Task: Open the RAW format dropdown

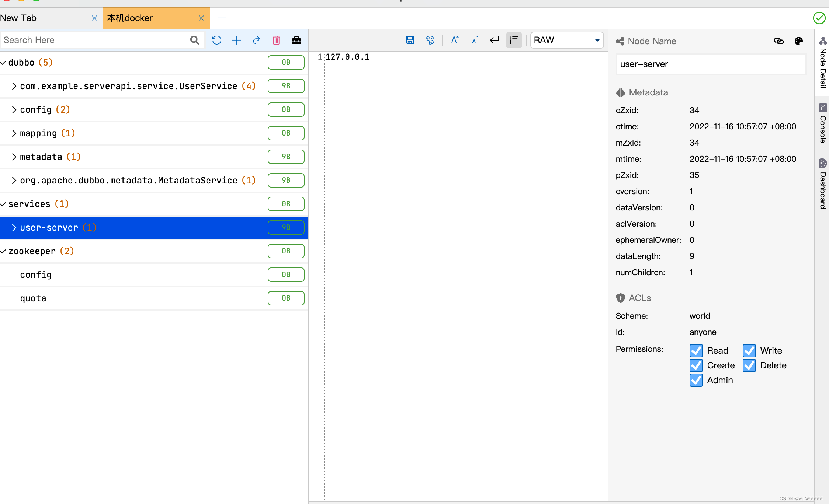Action: pos(567,40)
